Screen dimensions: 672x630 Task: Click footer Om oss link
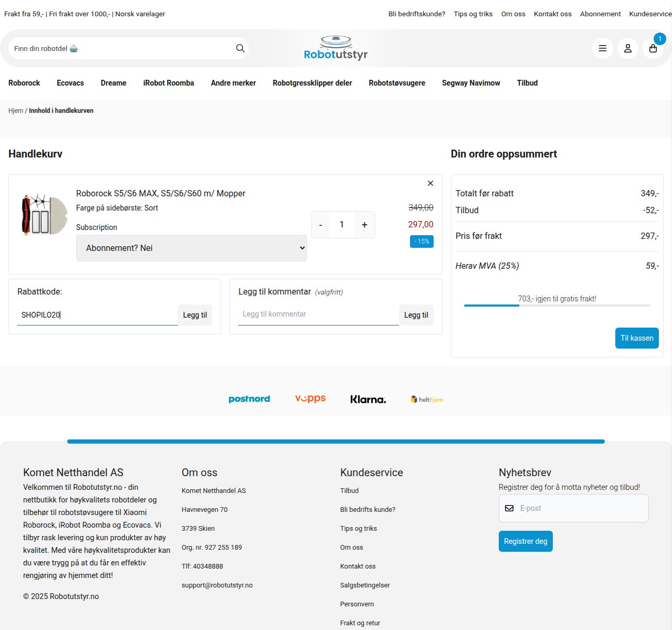pos(352,548)
